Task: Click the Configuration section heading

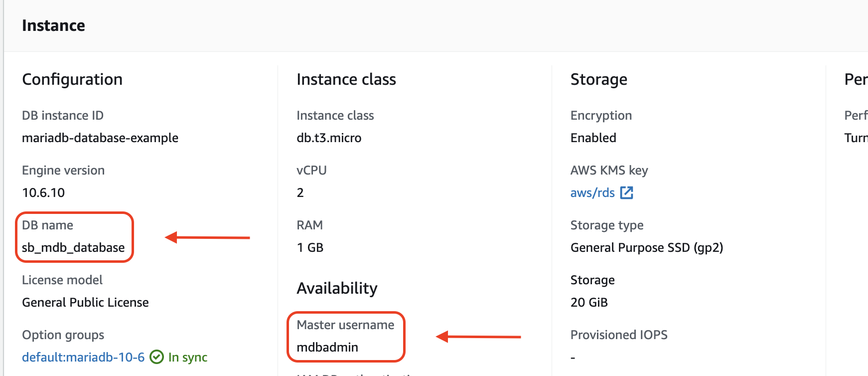Action: (x=72, y=79)
